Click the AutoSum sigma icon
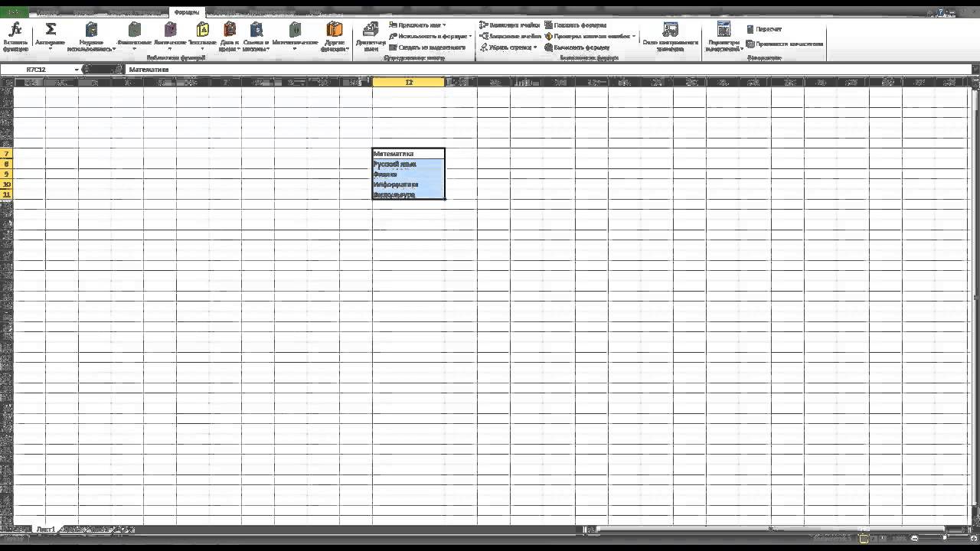The height and width of the screenshot is (551, 980). tap(51, 29)
